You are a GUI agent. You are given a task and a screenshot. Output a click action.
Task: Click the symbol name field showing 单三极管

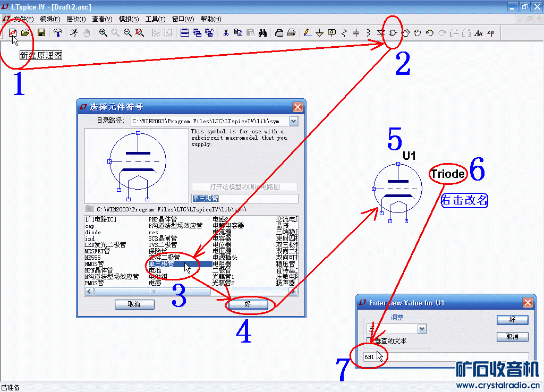(244, 199)
